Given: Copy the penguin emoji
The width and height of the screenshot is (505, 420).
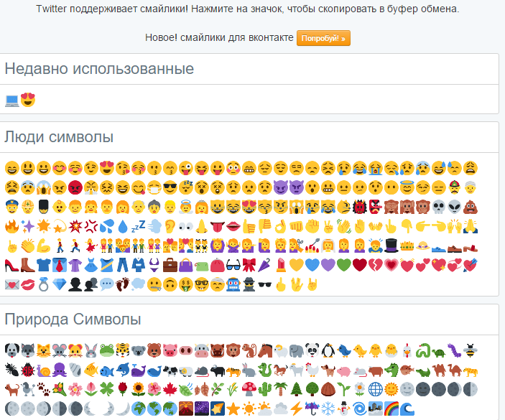Looking at the screenshot, I should 328,350.
